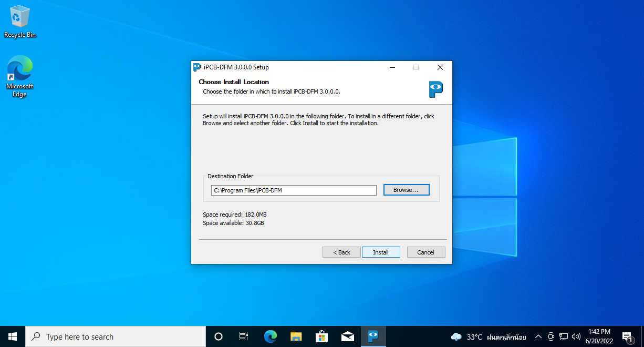Screen dimensions: 644x347
Task: Click the Meet Now tray icon
Action: 551,337
